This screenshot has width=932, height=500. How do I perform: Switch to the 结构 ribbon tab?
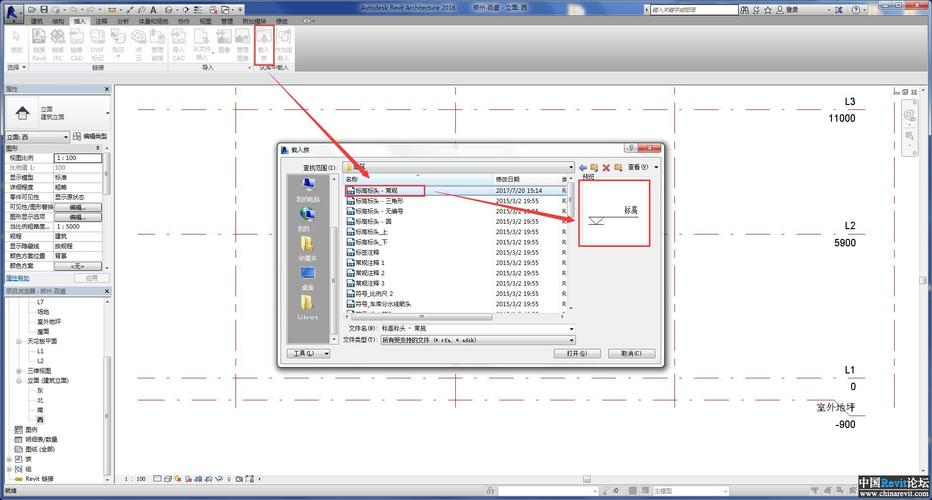[x=58, y=21]
